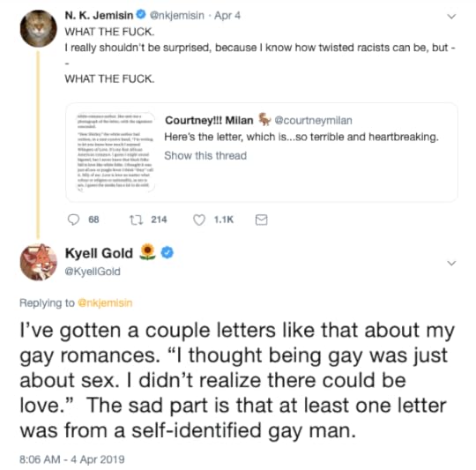476x470 pixels.
Task: Open direct message envelope icon
Action: (x=262, y=220)
